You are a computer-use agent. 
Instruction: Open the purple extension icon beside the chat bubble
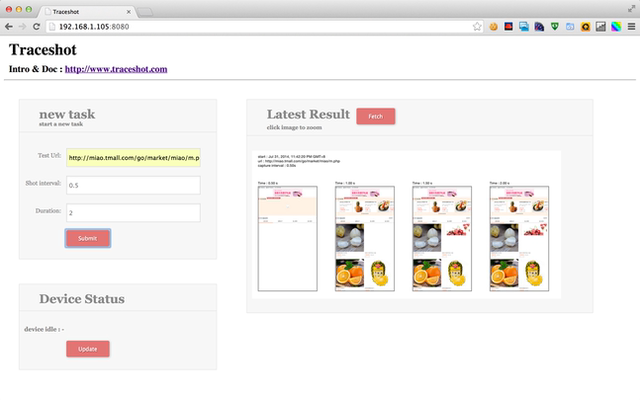coord(539,27)
